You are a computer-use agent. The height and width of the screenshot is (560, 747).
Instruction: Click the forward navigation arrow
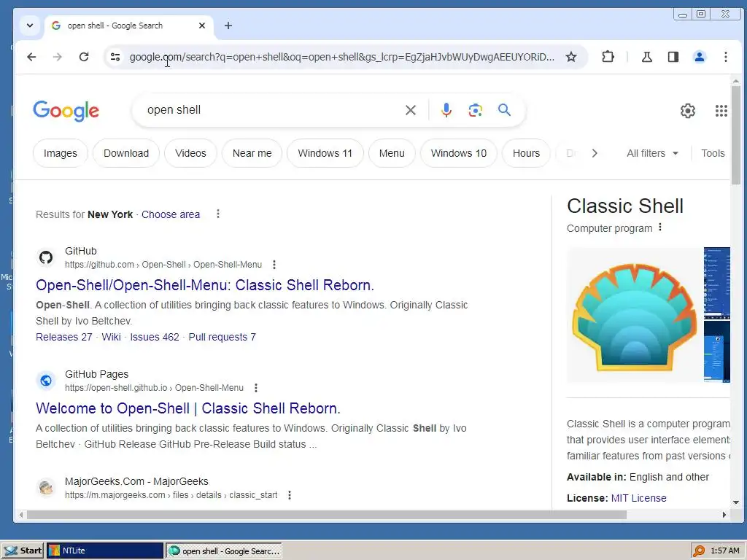click(58, 57)
